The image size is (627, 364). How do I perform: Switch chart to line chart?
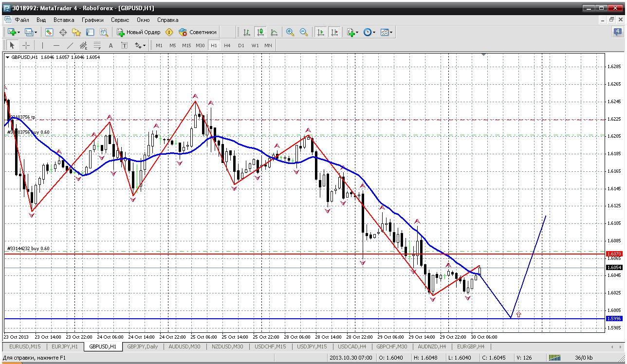pyautogui.click(x=274, y=32)
